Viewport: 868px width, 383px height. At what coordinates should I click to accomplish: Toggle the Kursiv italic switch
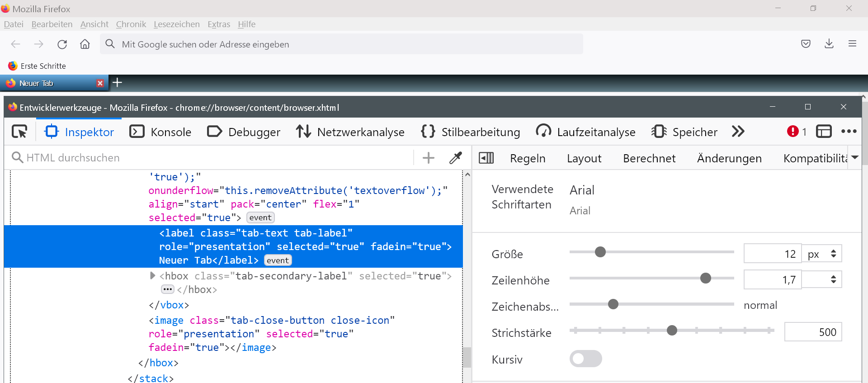point(585,359)
